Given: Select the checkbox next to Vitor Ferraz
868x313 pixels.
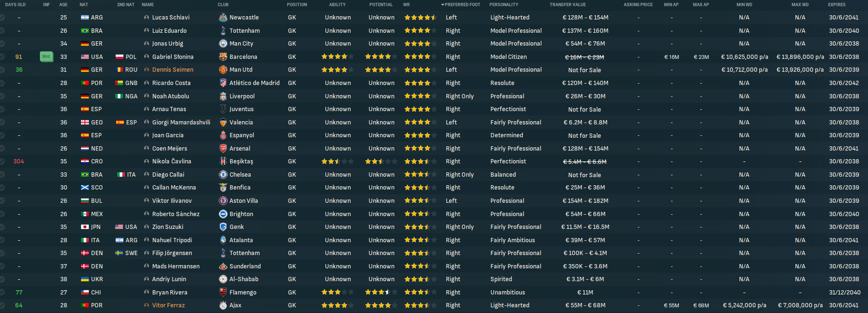Looking at the screenshot, I should point(2,305).
